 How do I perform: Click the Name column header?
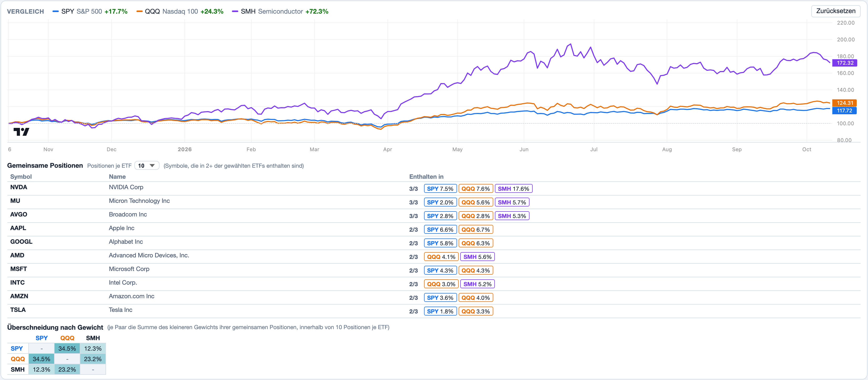117,177
